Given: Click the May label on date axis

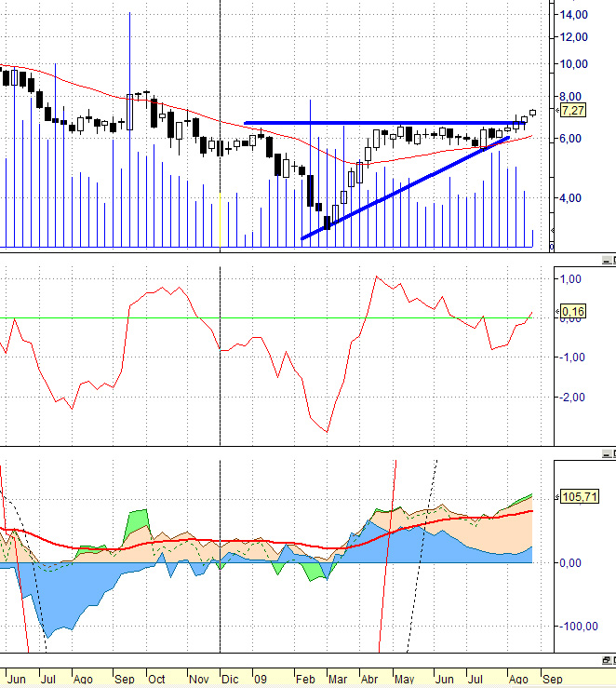Looking at the screenshot, I should pyautogui.click(x=404, y=680).
